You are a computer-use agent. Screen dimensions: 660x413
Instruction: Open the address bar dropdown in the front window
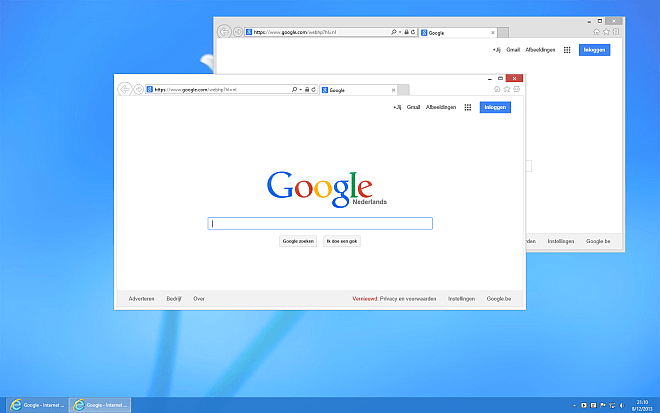tap(301, 90)
